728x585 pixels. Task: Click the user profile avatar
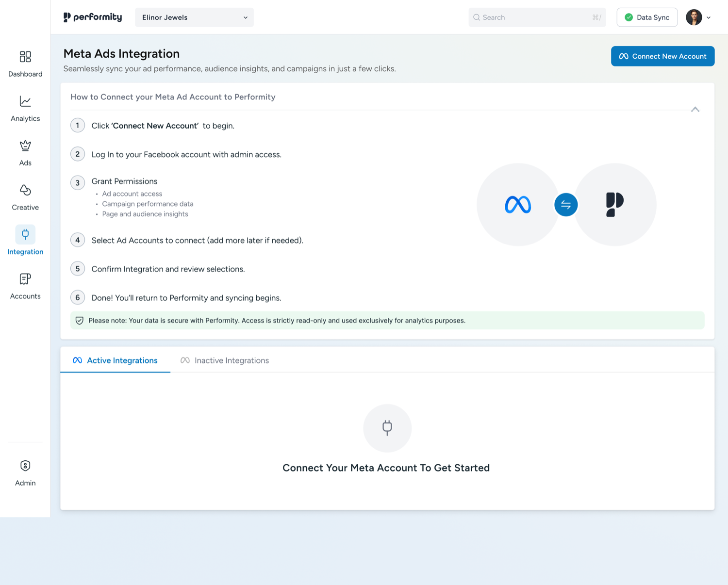click(x=694, y=17)
